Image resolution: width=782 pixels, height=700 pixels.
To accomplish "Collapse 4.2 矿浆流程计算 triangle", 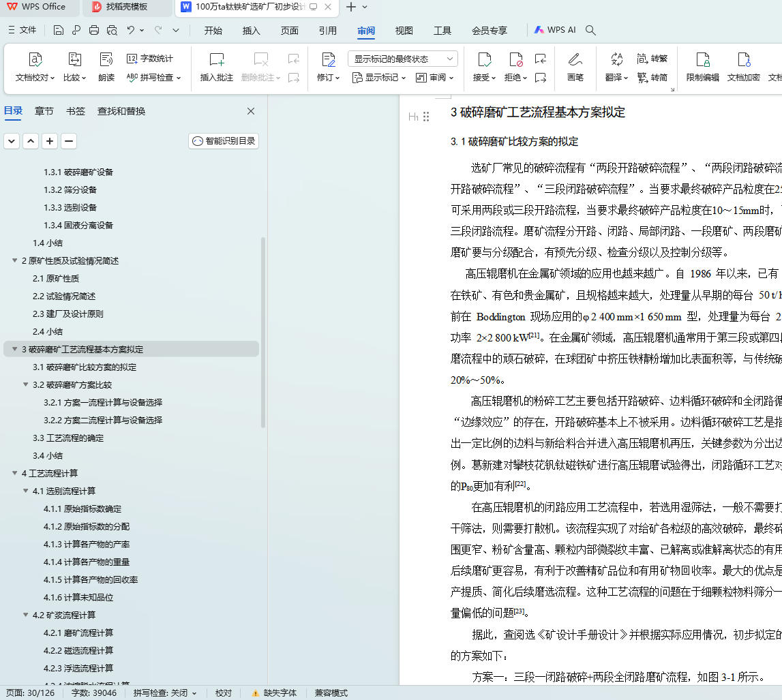I will point(25,615).
